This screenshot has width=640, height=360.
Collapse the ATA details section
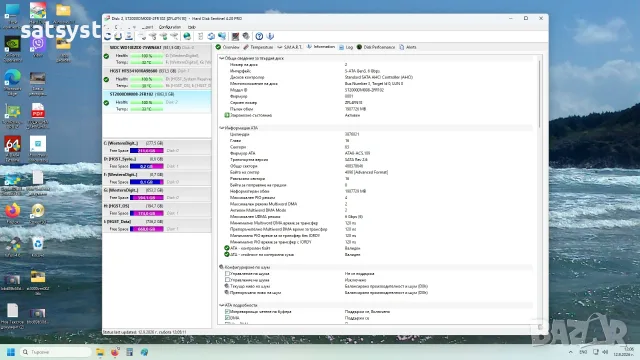click(x=222, y=305)
